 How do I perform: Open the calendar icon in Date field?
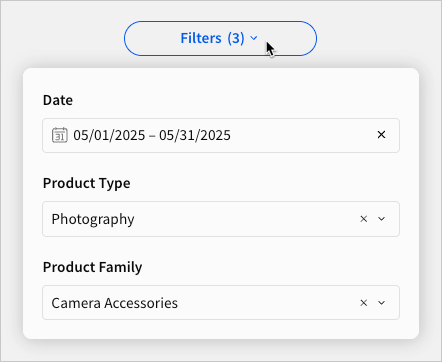pyautogui.click(x=60, y=135)
